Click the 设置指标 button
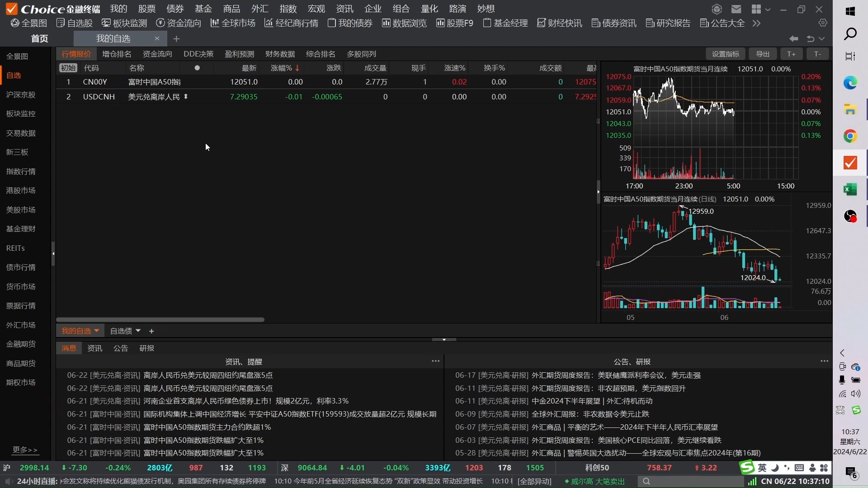868x488 pixels. 726,54
